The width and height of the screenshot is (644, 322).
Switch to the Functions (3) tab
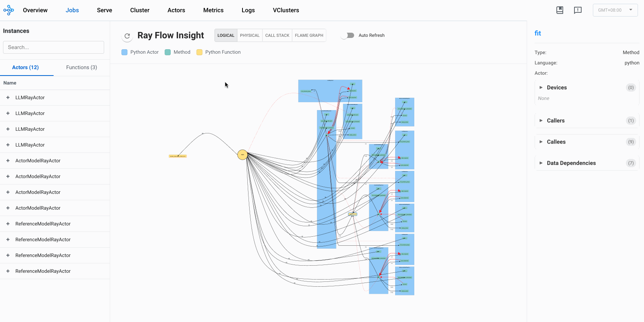click(82, 68)
